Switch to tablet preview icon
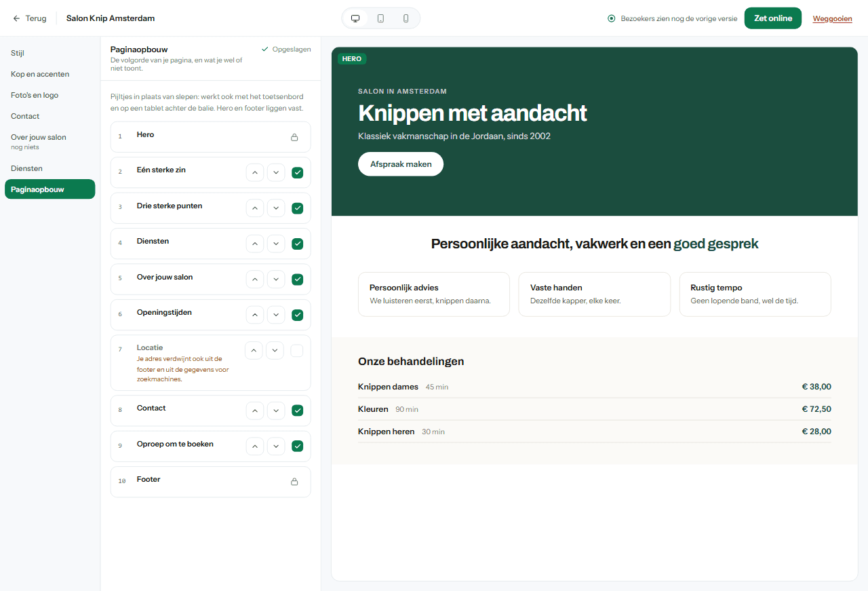This screenshot has height=591, width=868. [380, 18]
